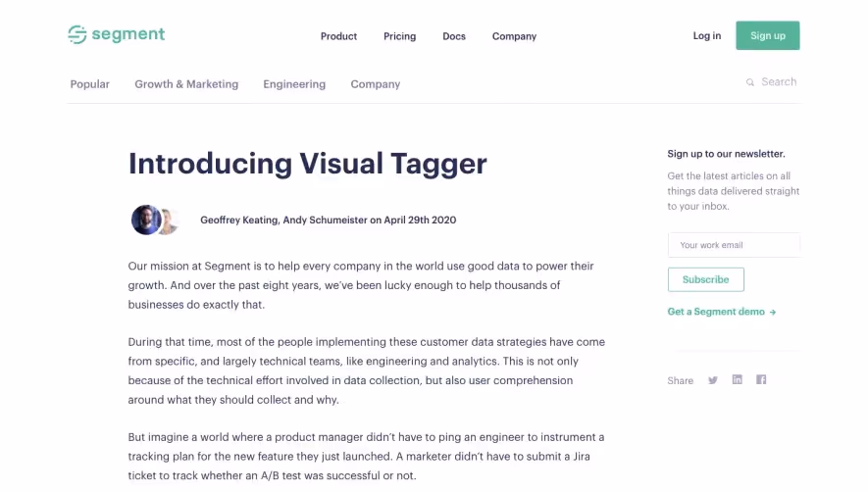Share article on Twitter
Image resolution: width=868 pixels, height=492 pixels.
712,380
